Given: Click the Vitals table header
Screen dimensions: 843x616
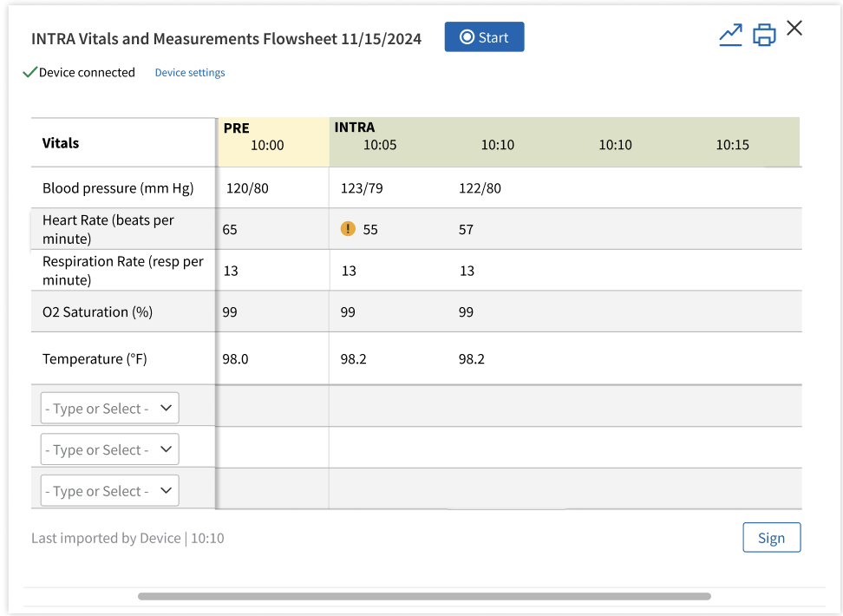Looking at the screenshot, I should (61, 143).
